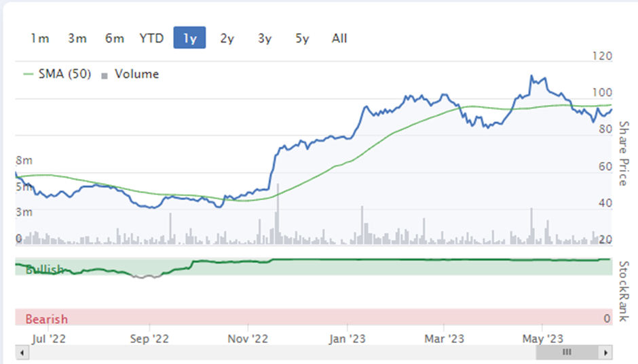Click the May '23 axis label
The image size is (638, 364).
[x=542, y=338]
